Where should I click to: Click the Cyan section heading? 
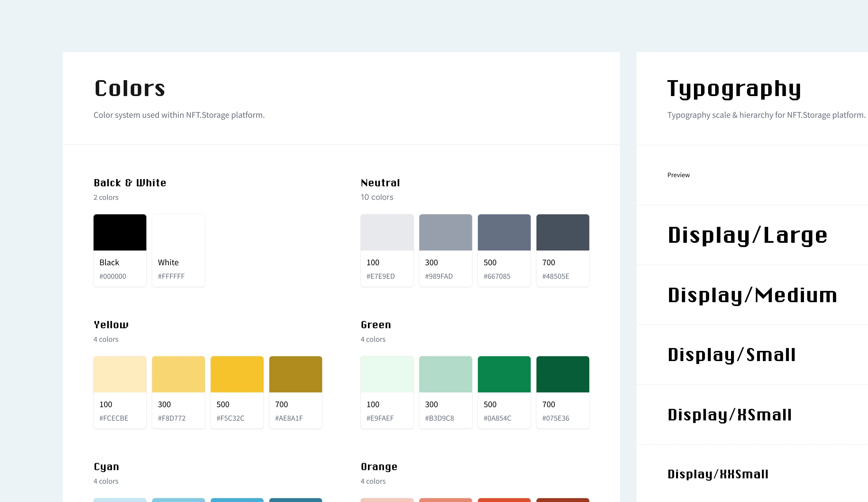click(x=106, y=467)
